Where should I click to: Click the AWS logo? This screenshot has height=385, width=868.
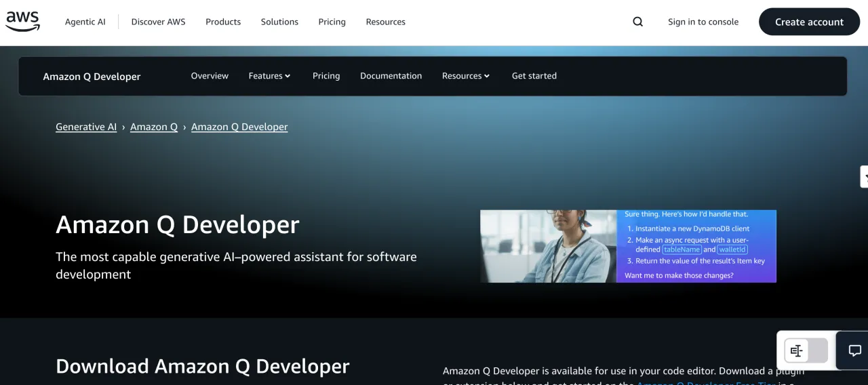(x=23, y=22)
